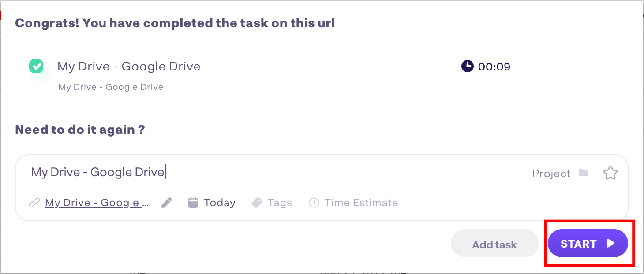Click the tag icon beside Tags
The width and height of the screenshot is (644, 274).
click(257, 203)
